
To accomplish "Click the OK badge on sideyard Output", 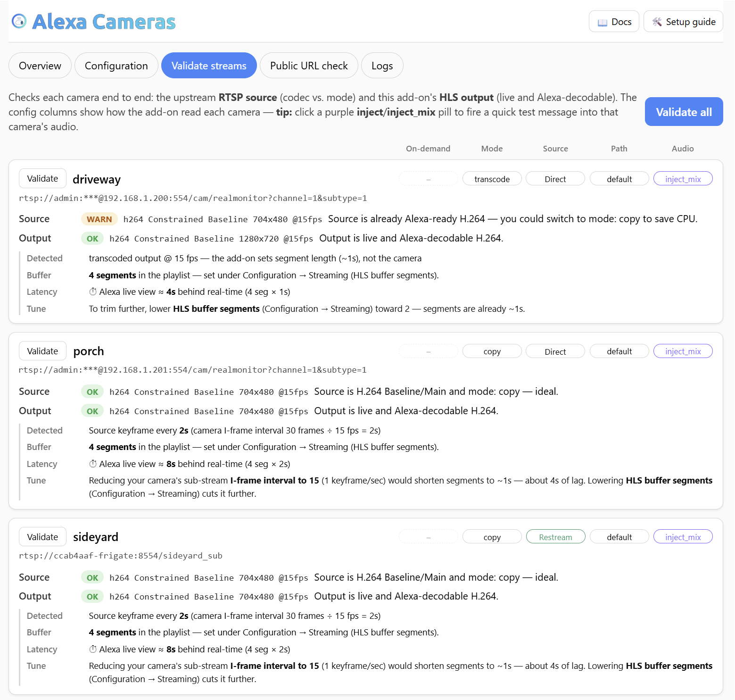I will click(x=92, y=596).
